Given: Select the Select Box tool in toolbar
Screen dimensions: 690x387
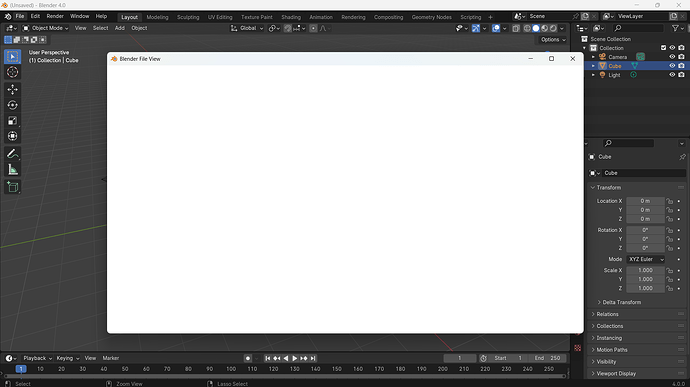Looking at the screenshot, I should (x=12, y=56).
